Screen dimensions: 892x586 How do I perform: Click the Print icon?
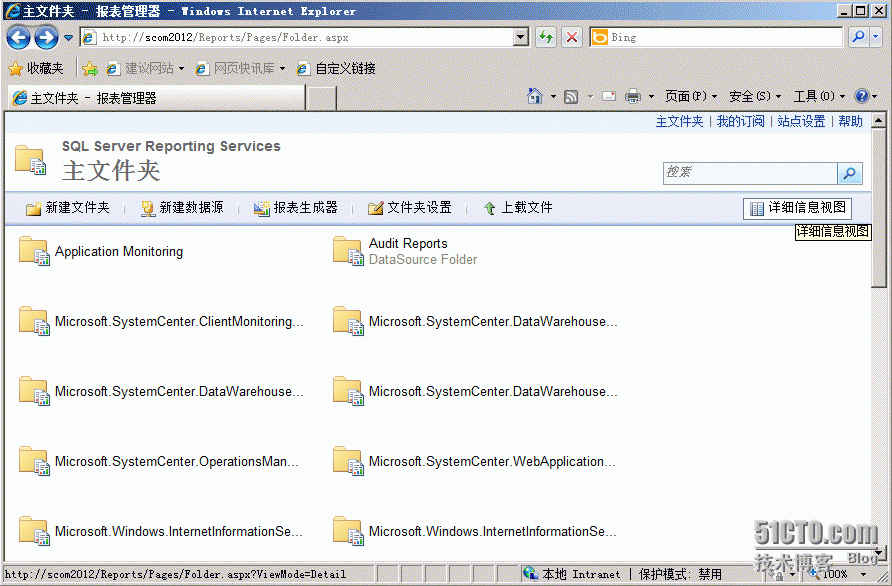633,96
